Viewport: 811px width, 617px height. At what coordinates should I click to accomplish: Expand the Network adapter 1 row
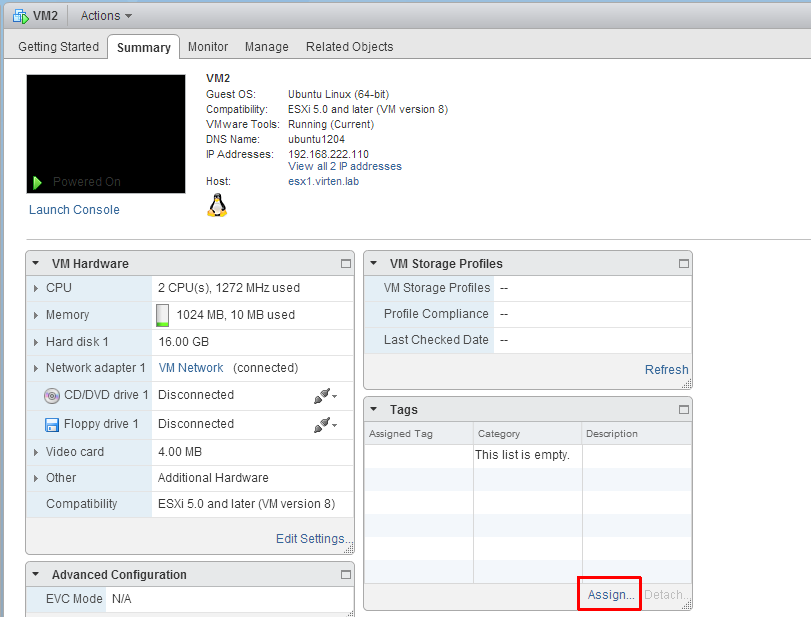(36, 368)
